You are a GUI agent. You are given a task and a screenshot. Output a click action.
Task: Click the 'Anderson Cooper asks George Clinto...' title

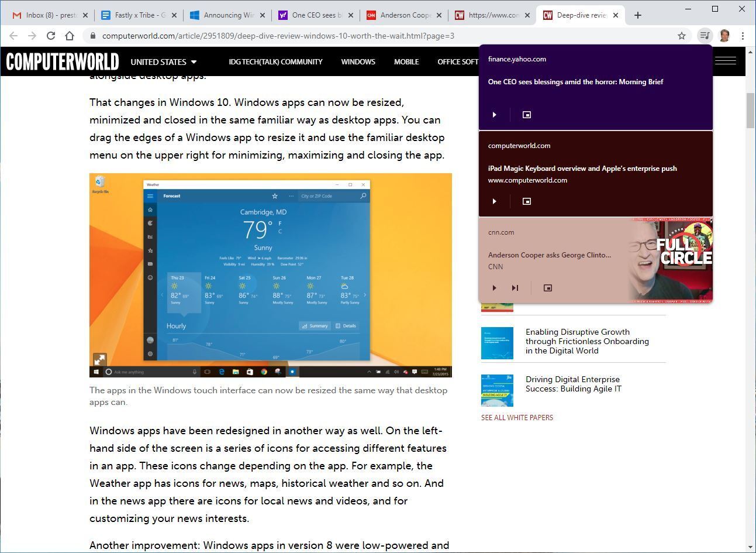point(550,255)
